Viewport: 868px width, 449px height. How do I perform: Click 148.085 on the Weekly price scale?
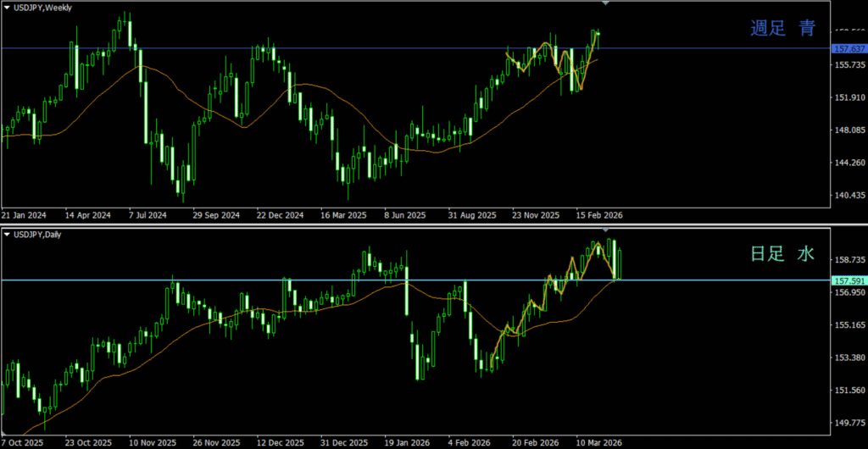[849, 130]
